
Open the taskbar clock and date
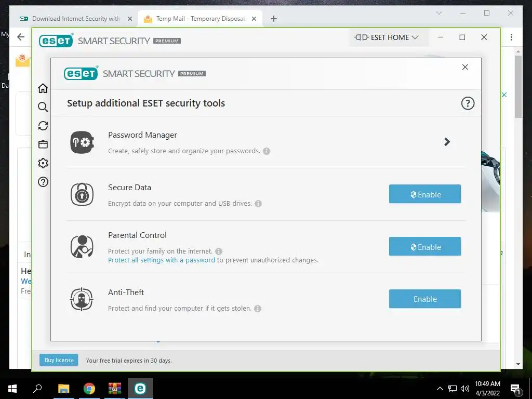[487, 389]
